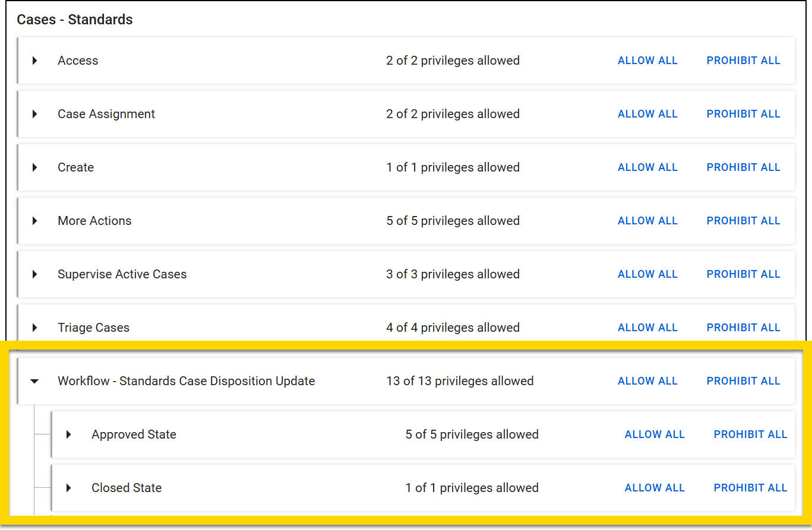The height and width of the screenshot is (530, 812).
Task: Select the Cases - Standards heading
Action: pyautogui.click(x=74, y=19)
